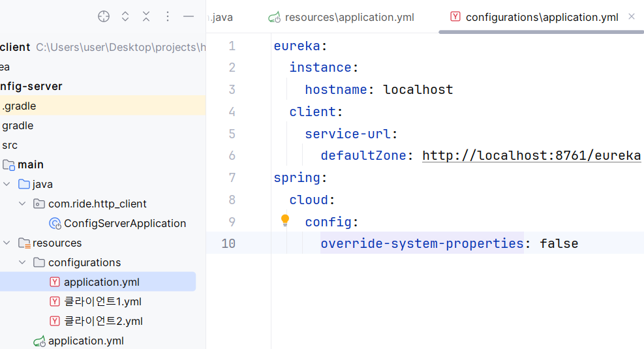This screenshot has width=644, height=349.
Task: Click the 'cloud' key on line 8
Action: [309, 200]
